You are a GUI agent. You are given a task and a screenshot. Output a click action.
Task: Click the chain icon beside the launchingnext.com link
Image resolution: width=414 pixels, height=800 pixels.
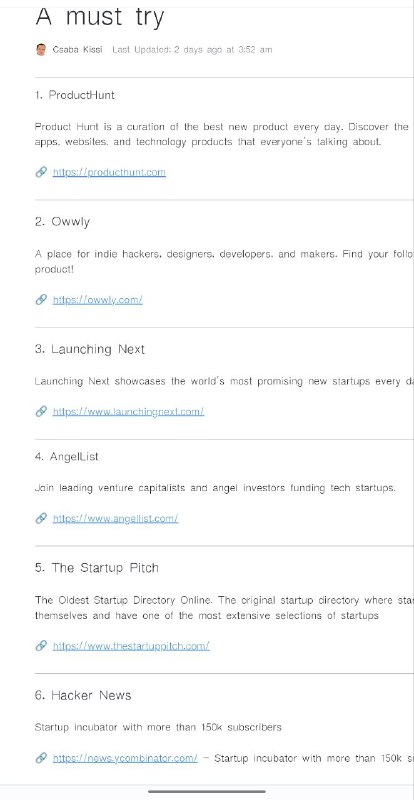(x=41, y=411)
